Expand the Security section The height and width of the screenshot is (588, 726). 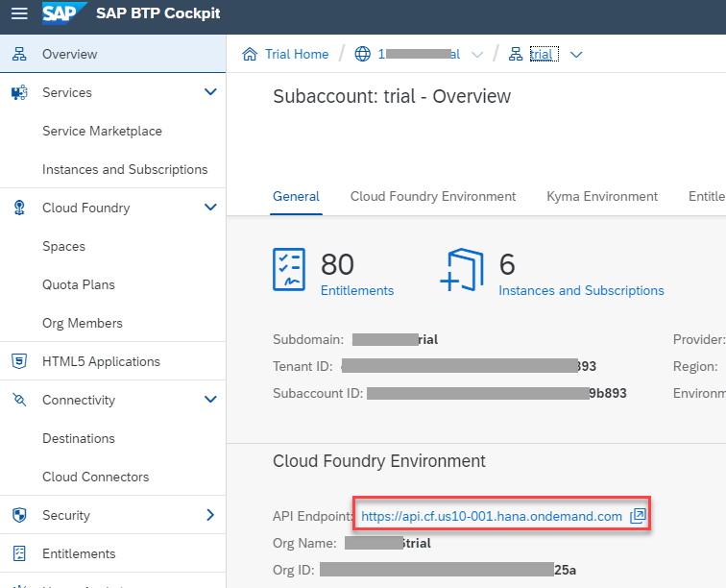(x=210, y=515)
